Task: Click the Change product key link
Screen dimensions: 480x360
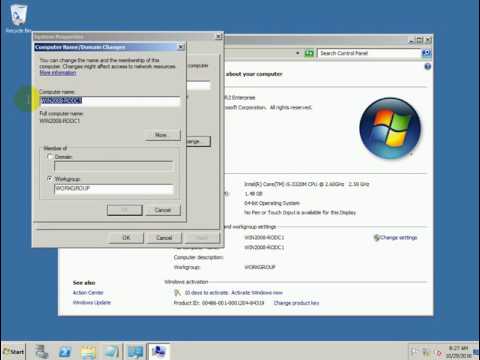Action: coord(296,303)
